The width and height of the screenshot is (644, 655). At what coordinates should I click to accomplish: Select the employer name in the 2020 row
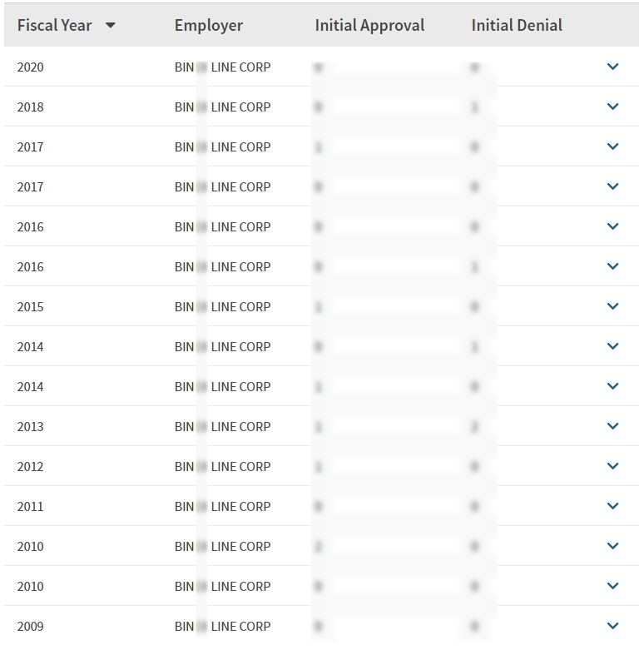pyautogui.click(x=222, y=67)
